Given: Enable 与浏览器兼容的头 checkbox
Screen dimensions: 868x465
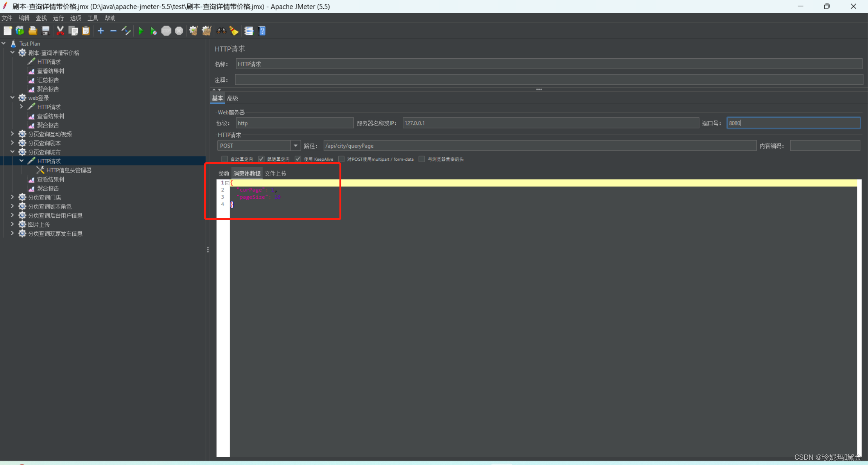Looking at the screenshot, I should click(x=422, y=159).
